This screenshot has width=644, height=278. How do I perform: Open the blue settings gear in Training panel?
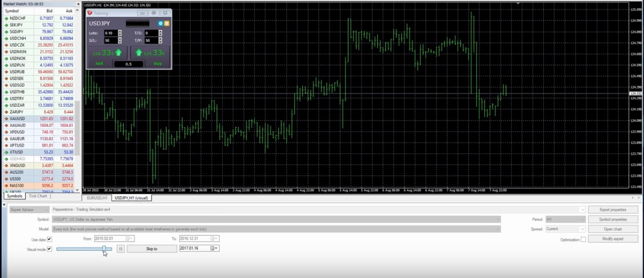(x=161, y=23)
